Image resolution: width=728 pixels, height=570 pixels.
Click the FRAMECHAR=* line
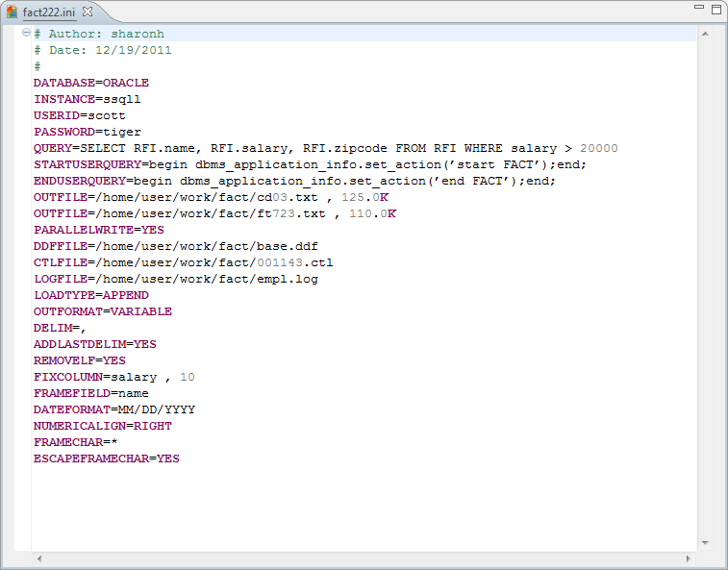pyautogui.click(x=76, y=442)
